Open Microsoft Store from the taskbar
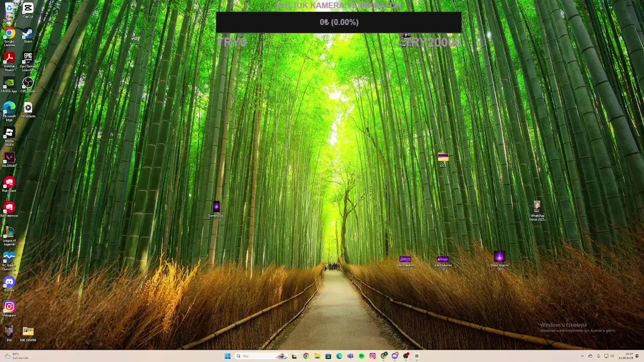This screenshot has width=644, height=362. click(328, 356)
